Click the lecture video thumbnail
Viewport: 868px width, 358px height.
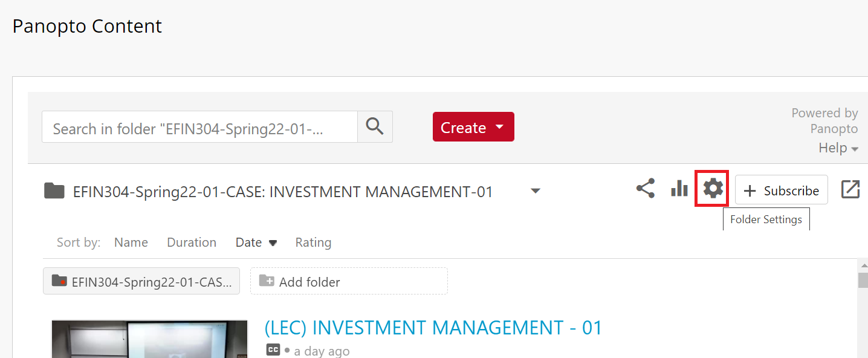(149, 339)
